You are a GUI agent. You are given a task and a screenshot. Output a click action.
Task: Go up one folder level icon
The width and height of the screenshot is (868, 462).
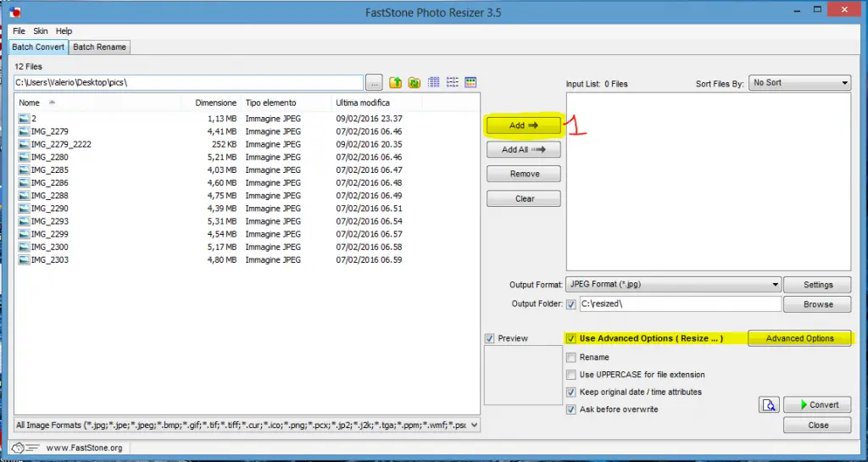[x=395, y=82]
